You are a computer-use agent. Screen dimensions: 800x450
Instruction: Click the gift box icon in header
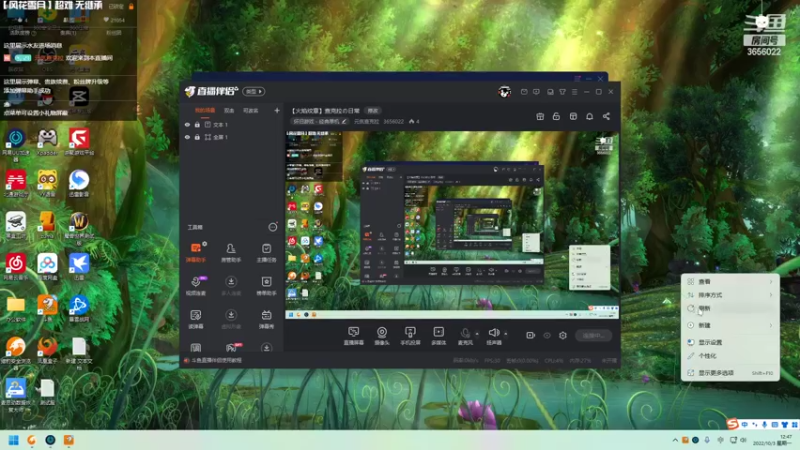pyautogui.click(x=540, y=116)
